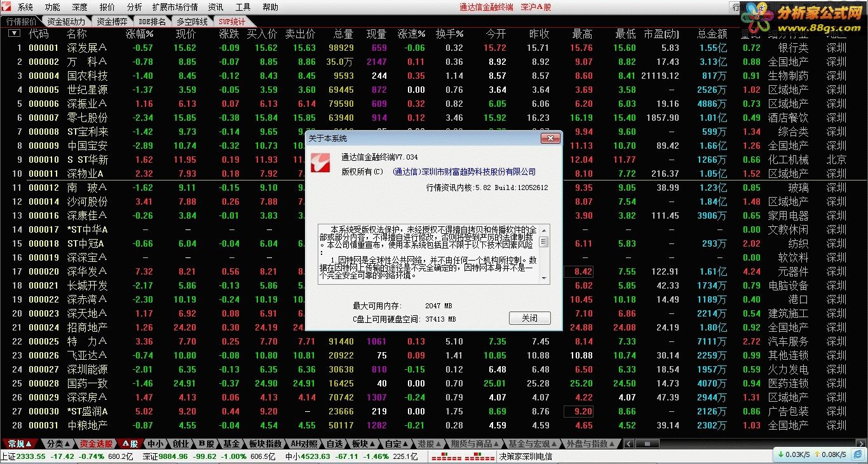The image size is (868, 464).
Task: Open the company link 深圳市财富趋势科技股份有限公司
Action: coord(465,172)
